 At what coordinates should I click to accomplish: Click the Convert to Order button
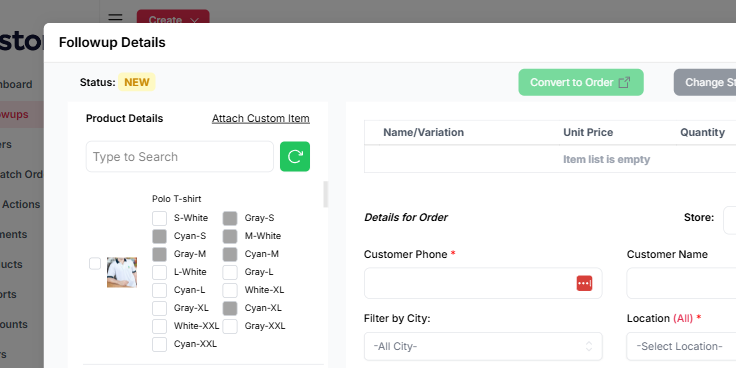(x=581, y=83)
